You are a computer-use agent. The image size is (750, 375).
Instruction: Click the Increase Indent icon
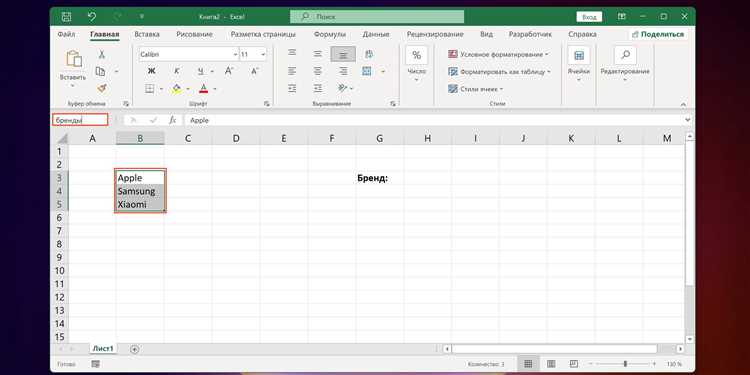tap(318, 88)
